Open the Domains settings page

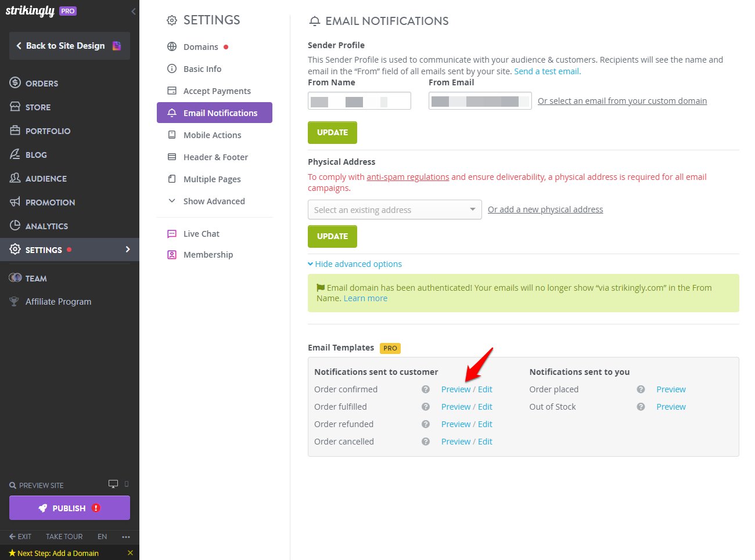point(201,47)
